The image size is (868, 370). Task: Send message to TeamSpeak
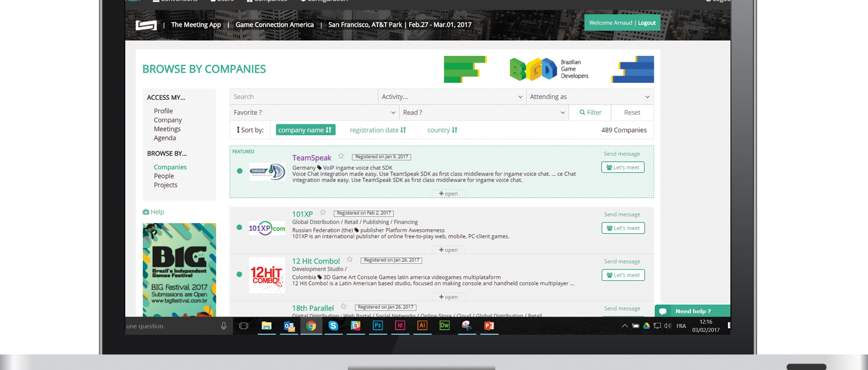(622, 154)
